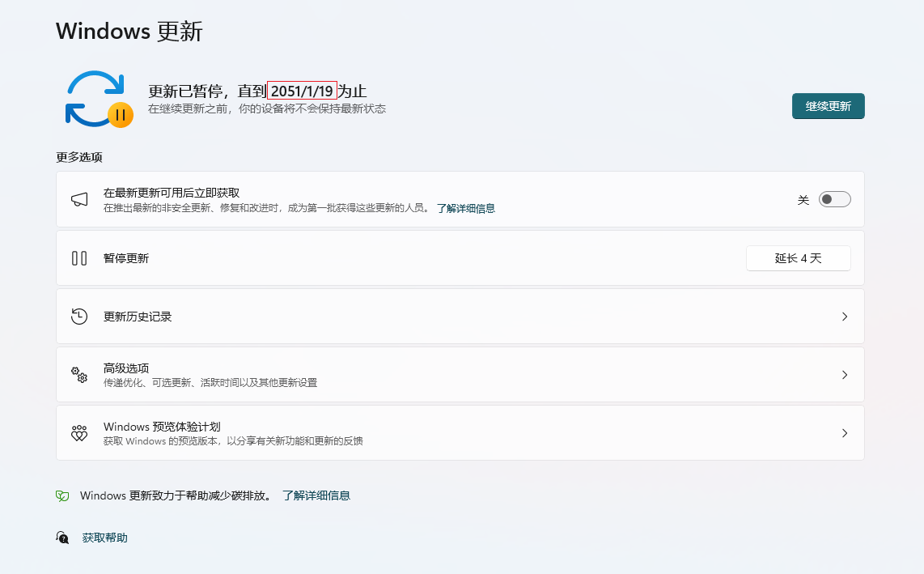Open 了解详细信息 link about carbon emissions
The width and height of the screenshot is (924, 574).
click(x=316, y=495)
